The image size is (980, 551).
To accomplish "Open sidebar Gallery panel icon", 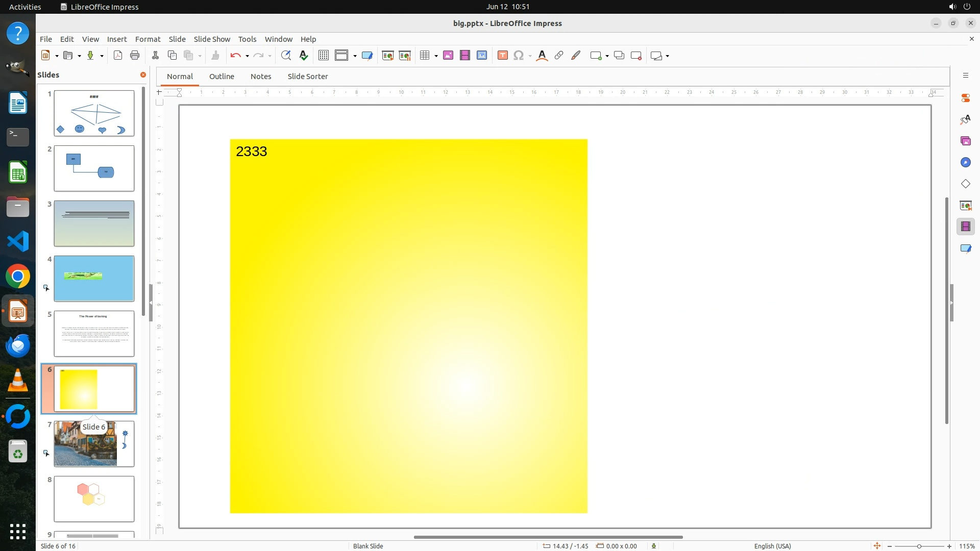I will pos(965,141).
